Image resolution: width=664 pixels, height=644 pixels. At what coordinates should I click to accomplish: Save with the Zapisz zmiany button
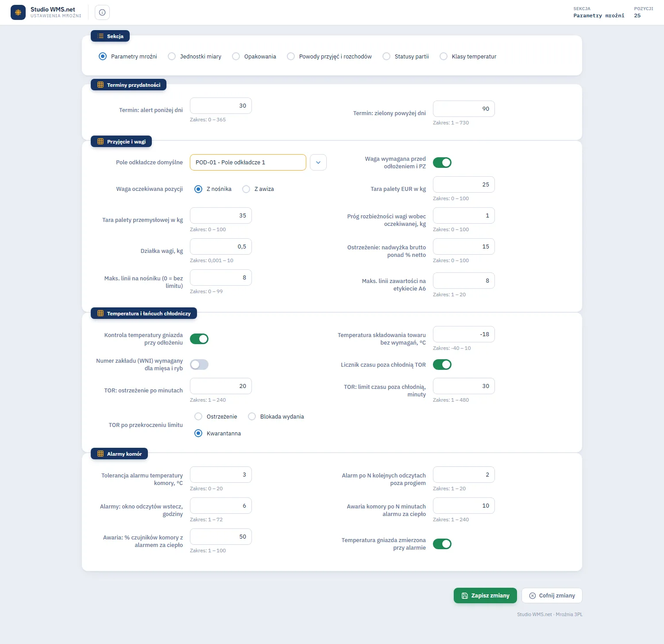pyautogui.click(x=485, y=596)
